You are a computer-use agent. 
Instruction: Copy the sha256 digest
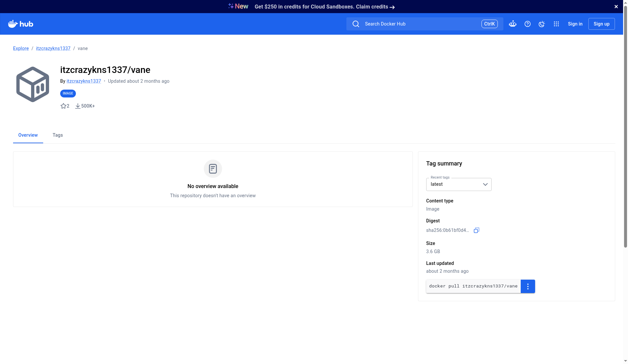477,230
